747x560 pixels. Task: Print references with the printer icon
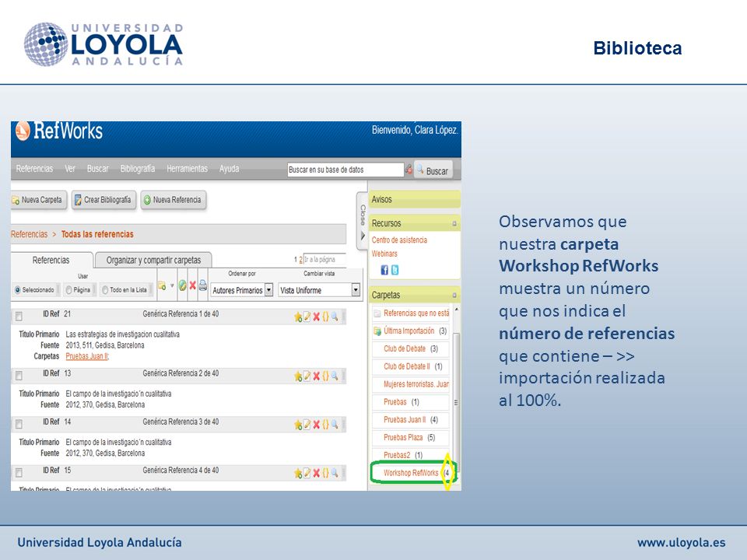[x=203, y=285]
